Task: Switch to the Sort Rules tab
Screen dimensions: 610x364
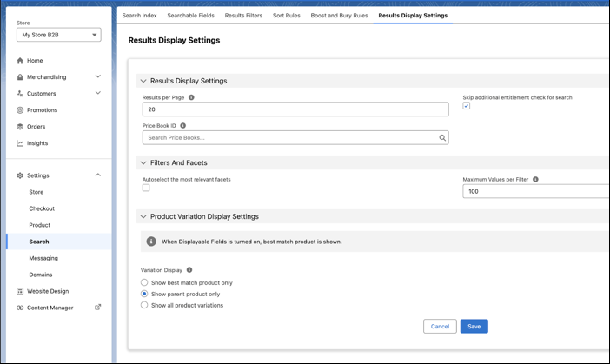Action: pos(287,16)
